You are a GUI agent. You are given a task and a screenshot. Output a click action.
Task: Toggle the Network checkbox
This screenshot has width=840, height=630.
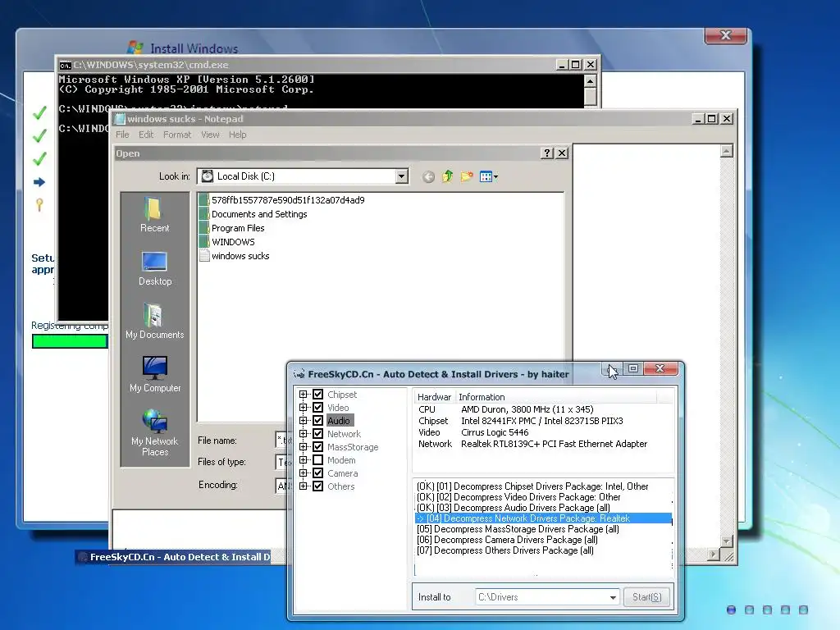(317, 434)
